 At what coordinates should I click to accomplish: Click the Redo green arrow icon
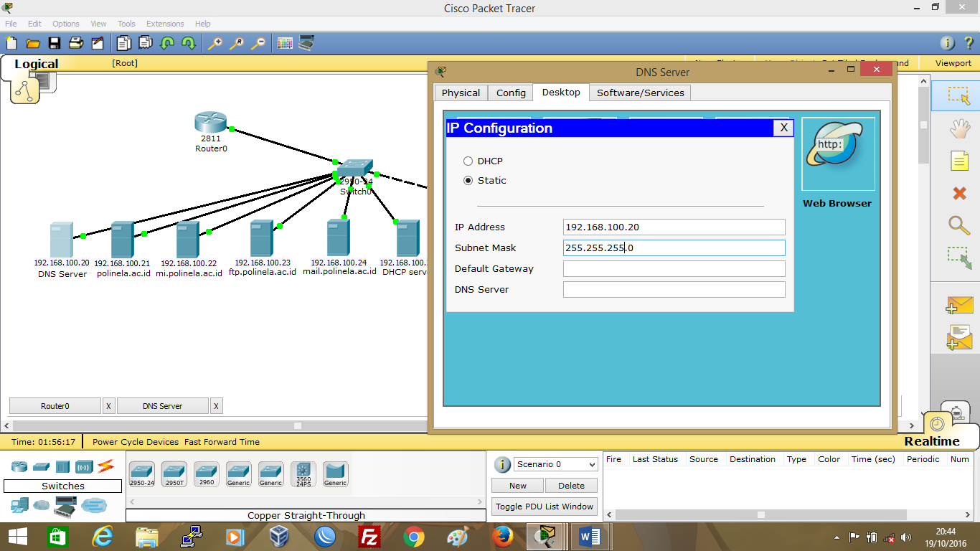pyautogui.click(x=189, y=43)
